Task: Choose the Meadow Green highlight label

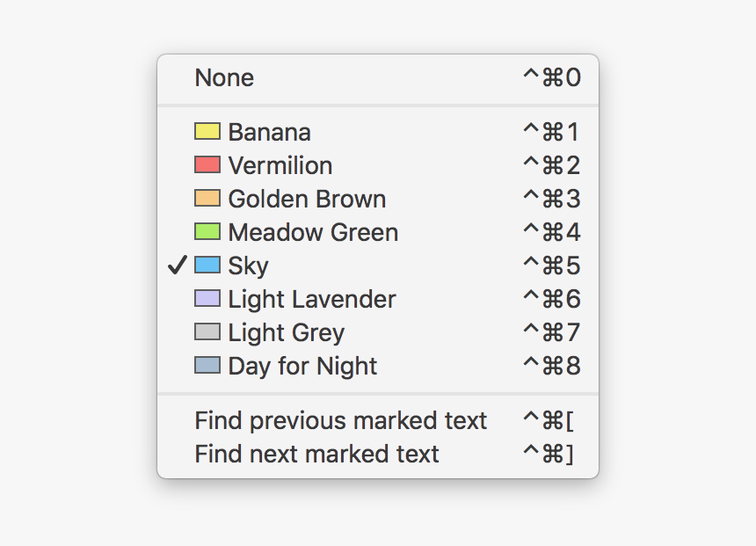Action: (313, 233)
